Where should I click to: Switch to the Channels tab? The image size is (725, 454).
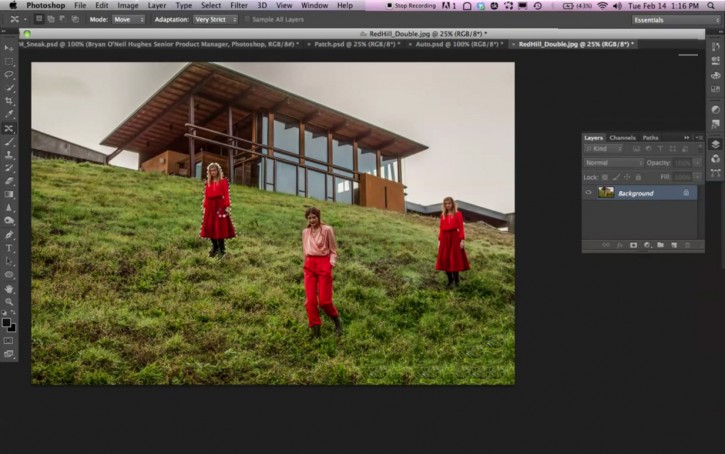(622, 137)
